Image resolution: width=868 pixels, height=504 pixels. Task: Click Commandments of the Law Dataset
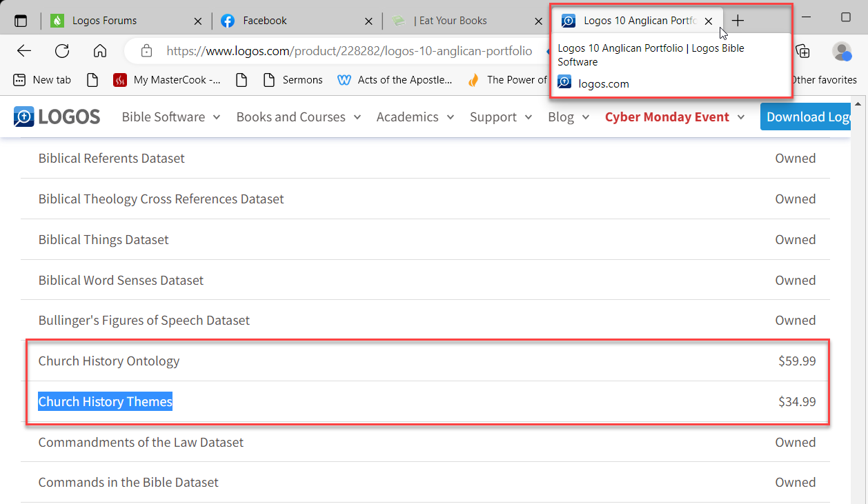click(x=141, y=442)
